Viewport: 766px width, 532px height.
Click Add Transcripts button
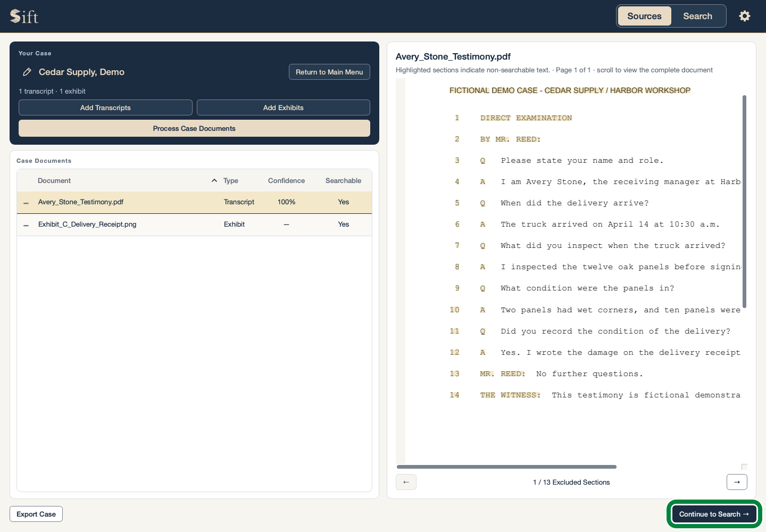point(105,107)
